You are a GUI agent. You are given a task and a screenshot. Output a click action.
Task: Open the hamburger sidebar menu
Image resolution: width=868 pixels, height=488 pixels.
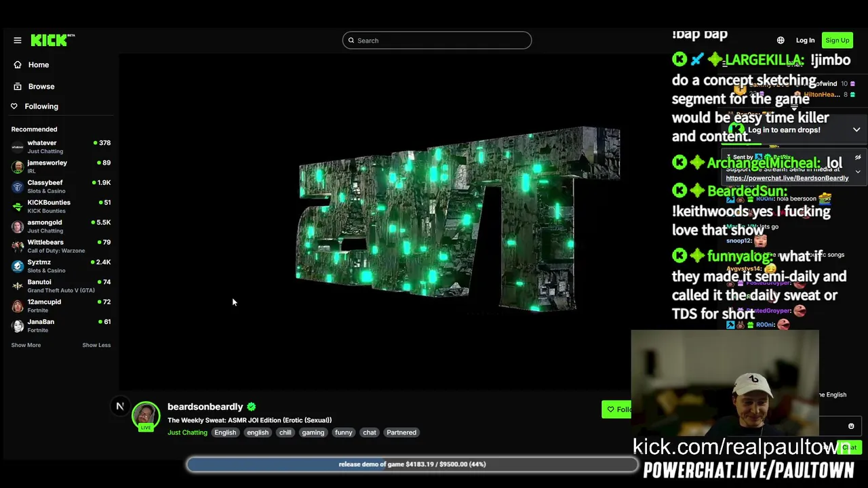tap(18, 41)
